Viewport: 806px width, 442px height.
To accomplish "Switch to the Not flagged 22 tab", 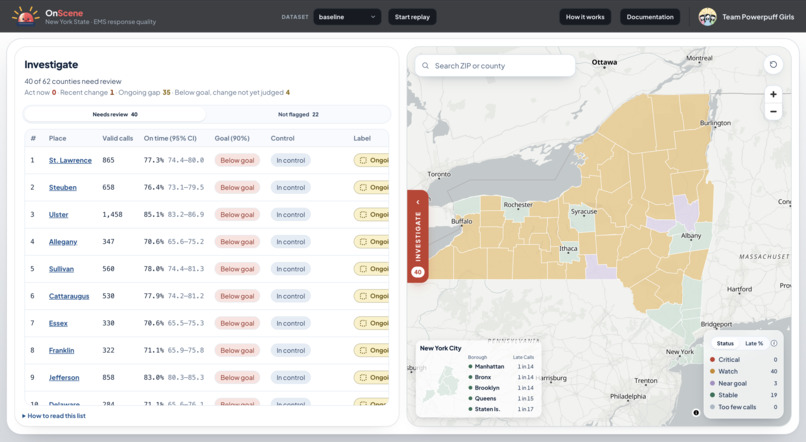I will point(298,115).
